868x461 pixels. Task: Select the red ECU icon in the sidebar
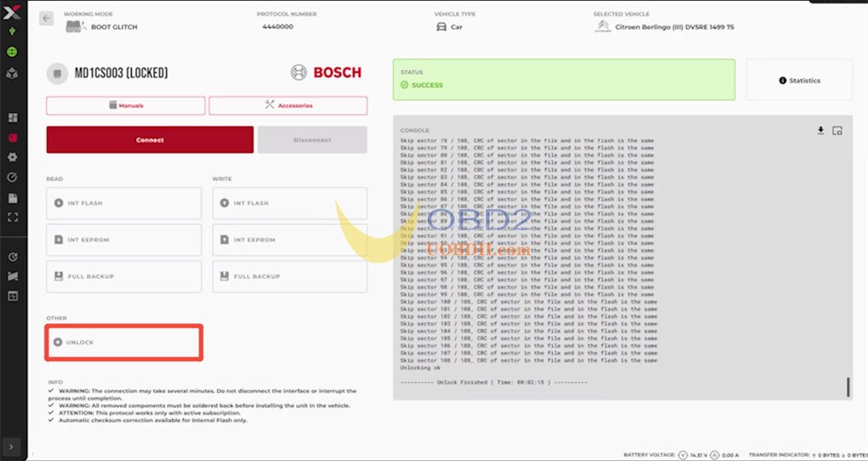tap(12, 137)
